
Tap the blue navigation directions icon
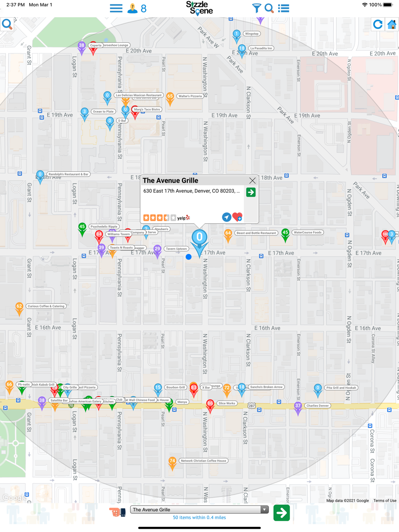click(x=226, y=217)
